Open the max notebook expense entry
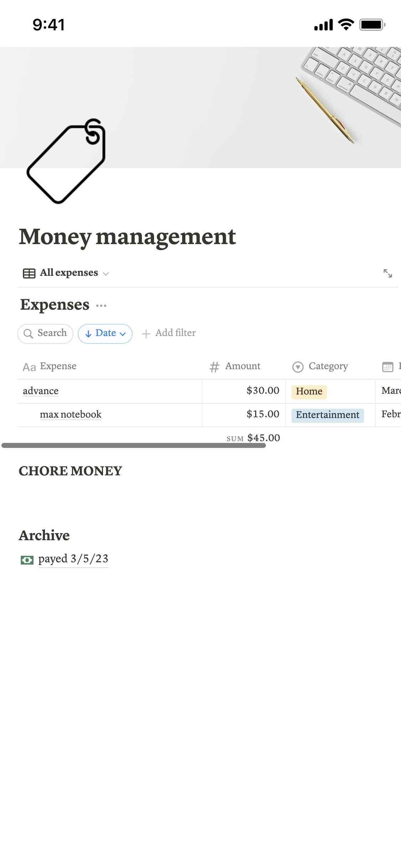Image resolution: width=401 pixels, height=868 pixels. (x=71, y=415)
